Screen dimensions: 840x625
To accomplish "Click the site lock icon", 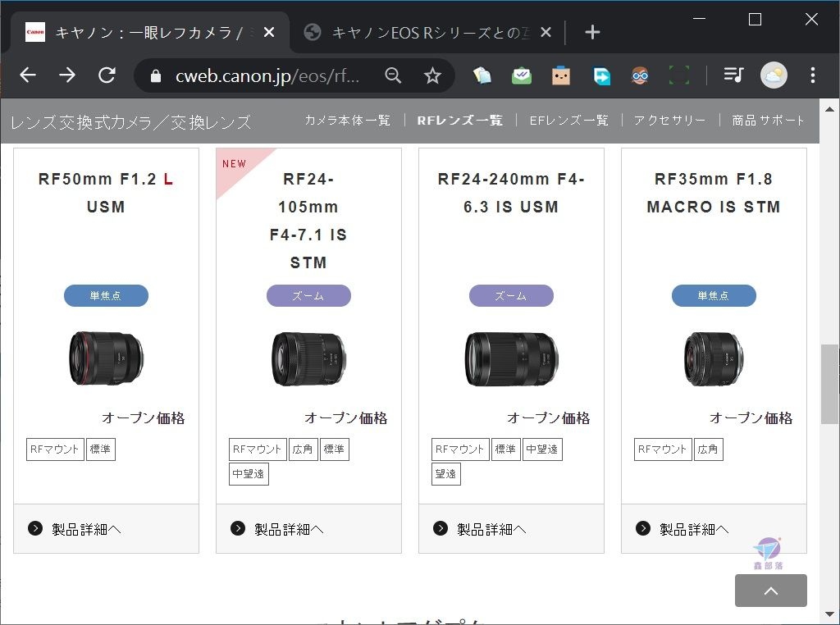I will (155, 75).
